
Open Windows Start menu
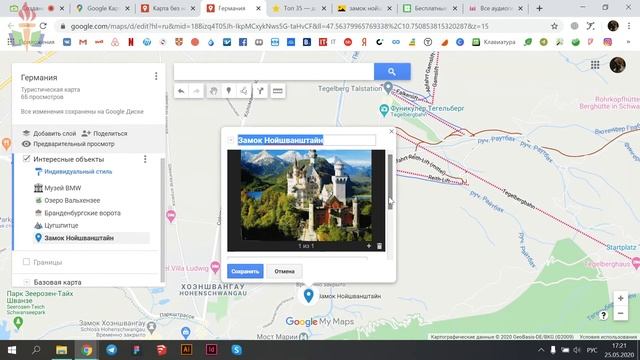tap(12, 350)
